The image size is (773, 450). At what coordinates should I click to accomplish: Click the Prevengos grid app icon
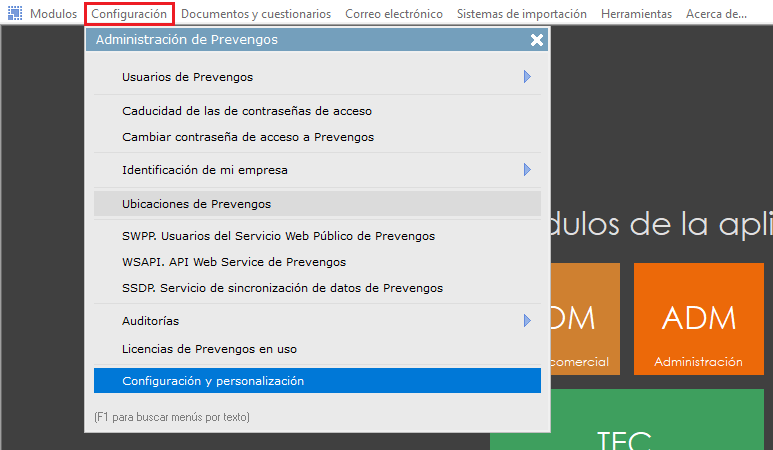pyautogui.click(x=15, y=14)
